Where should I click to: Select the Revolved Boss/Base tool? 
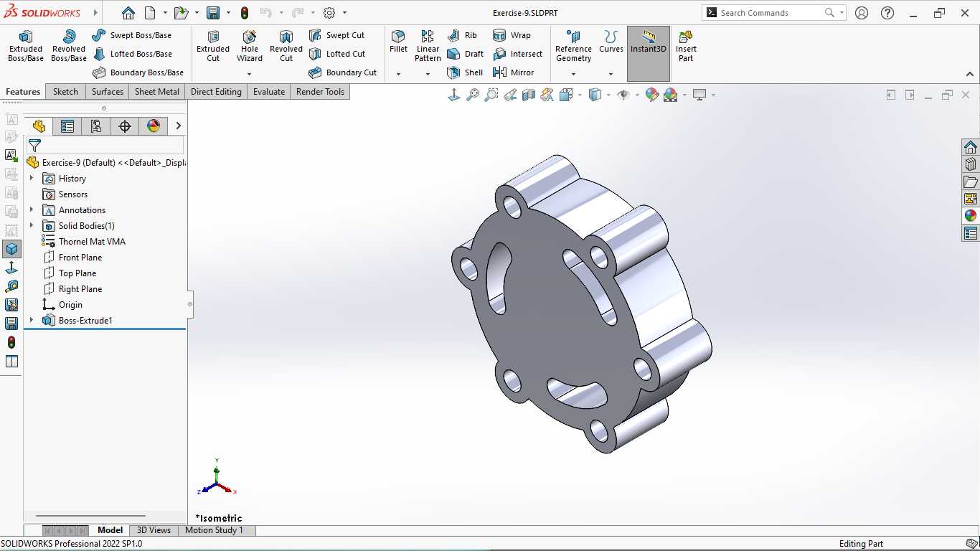(69, 46)
